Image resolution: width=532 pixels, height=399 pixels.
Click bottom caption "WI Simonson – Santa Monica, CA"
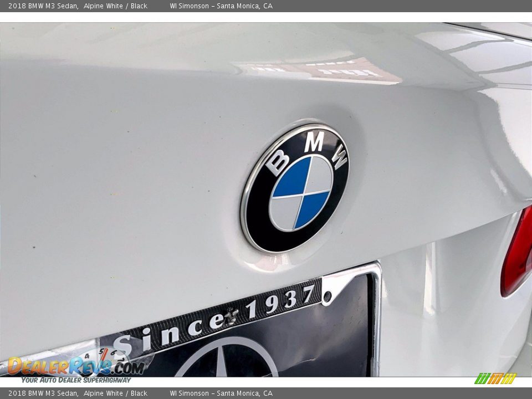click(x=221, y=393)
